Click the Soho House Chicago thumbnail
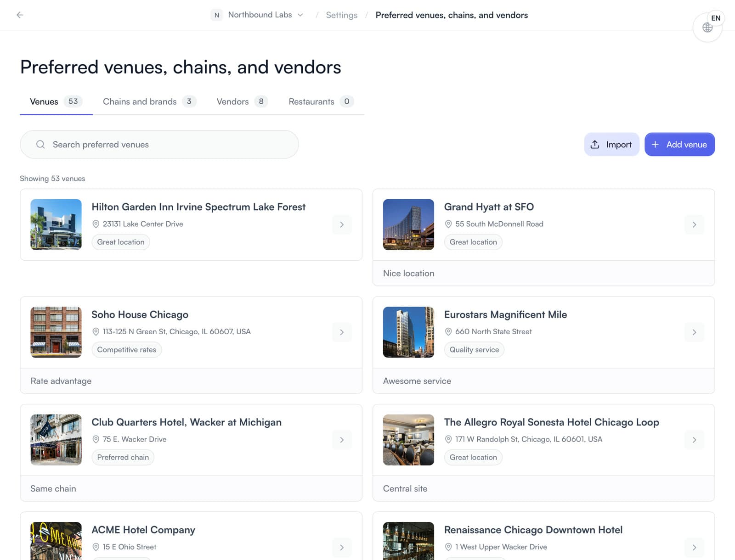735x560 pixels. point(56,332)
